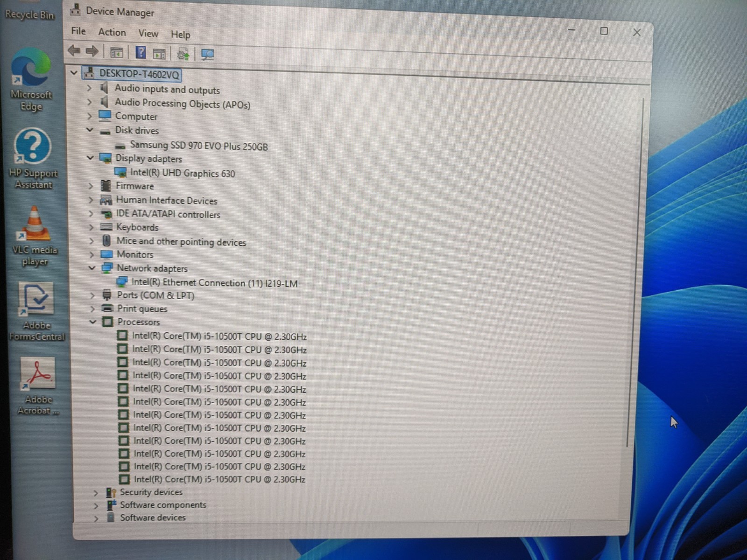
Task: Expand the Ports (COM & LPT) chevron
Action: [x=92, y=295]
